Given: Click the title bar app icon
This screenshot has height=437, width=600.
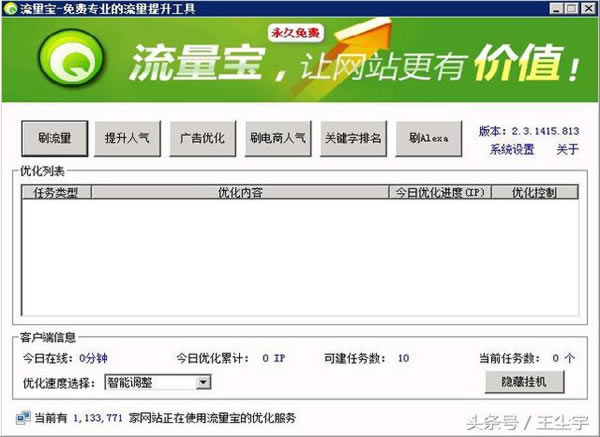Looking at the screenshot, I should point(10,8).
